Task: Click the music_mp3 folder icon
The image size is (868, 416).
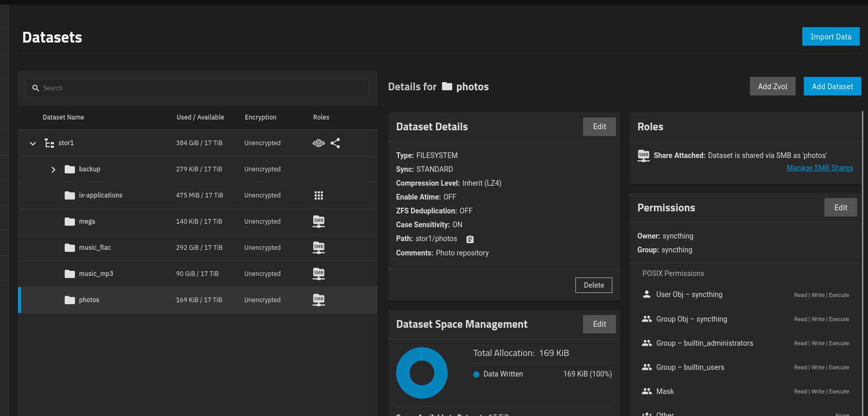Action: click(x=70, y=274)
